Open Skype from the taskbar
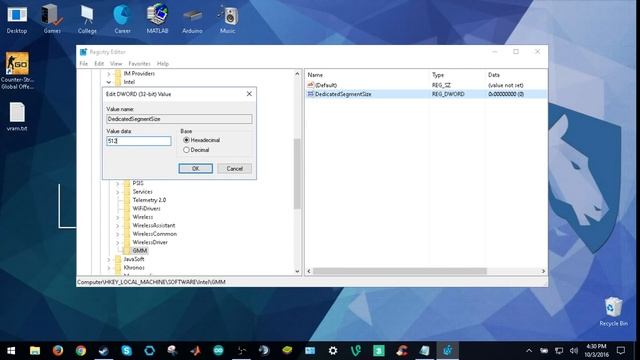 127,351
